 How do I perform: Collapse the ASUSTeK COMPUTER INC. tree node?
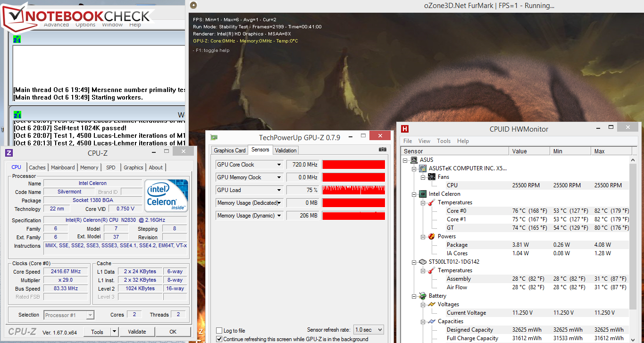click(x=415, y=168)
